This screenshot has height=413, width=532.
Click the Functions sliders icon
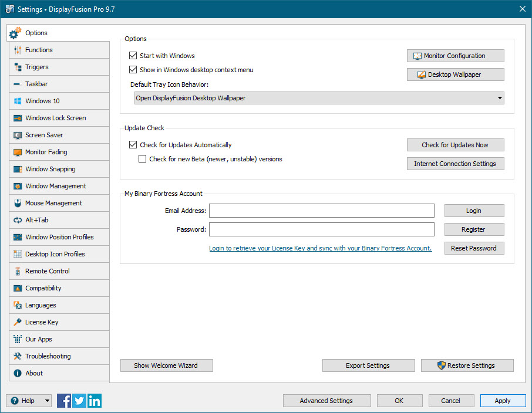[18, 50]
